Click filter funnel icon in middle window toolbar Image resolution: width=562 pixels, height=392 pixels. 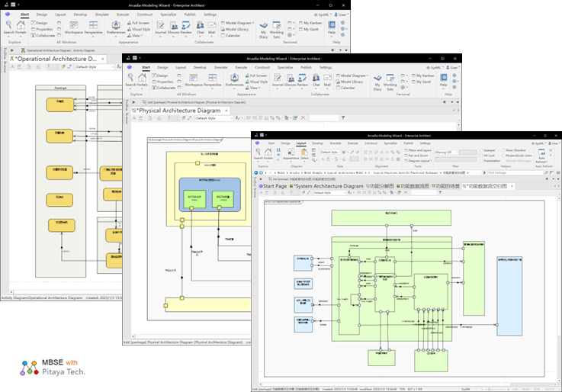coord(343,118)
